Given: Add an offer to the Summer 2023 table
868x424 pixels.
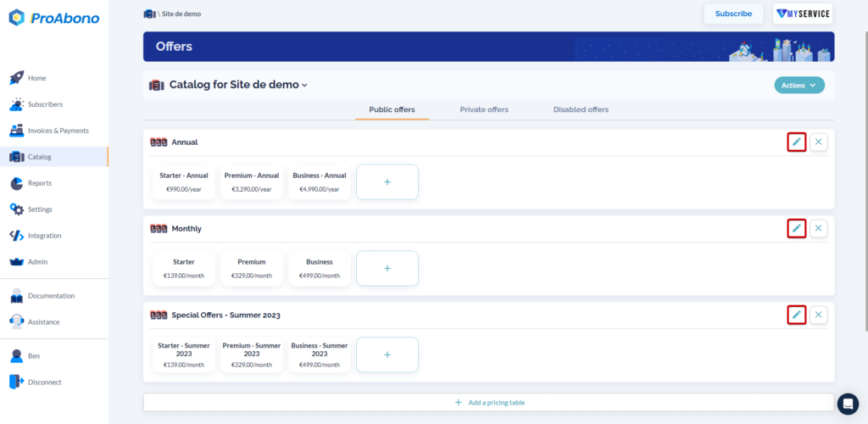Looking at the screenshot, I should pos(387,354).
